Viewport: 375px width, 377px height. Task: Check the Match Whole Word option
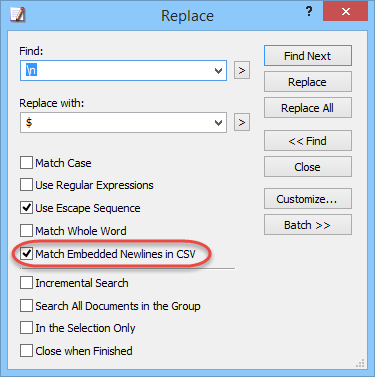pyautogui.click(x=26, y=231)
